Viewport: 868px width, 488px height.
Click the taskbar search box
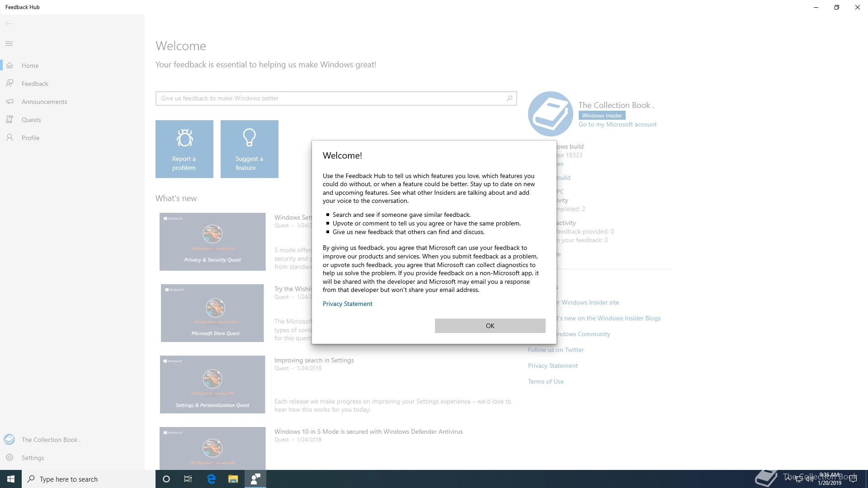pos(89,479)
